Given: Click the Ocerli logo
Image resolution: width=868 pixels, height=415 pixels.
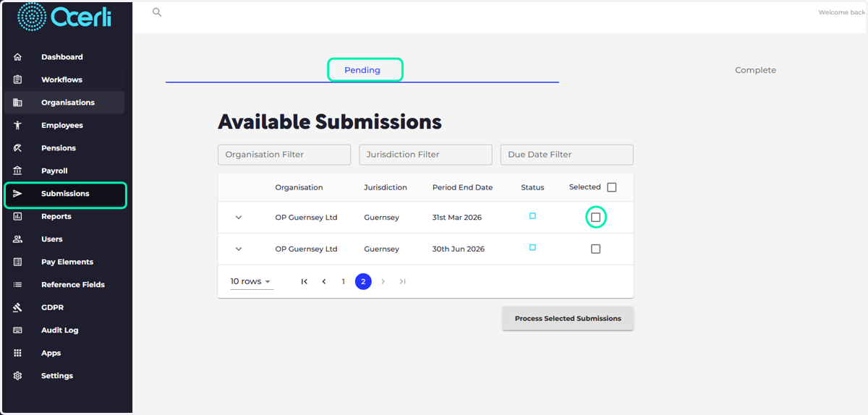Looking at the screenshot, I should click(x=64, y=17).
